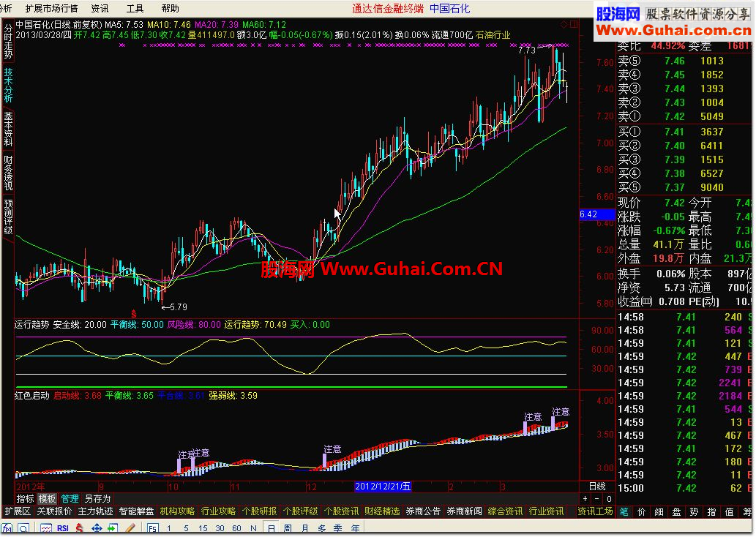Switch to 基本资料 side tab
Viewport: 756px width, 537px height.
tap(8, 129)
